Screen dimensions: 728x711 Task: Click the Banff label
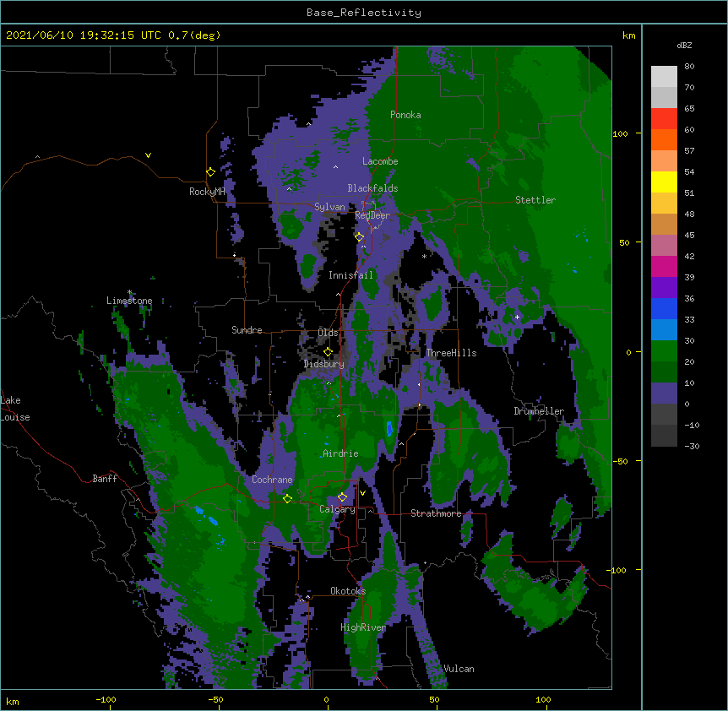[105, 479]
